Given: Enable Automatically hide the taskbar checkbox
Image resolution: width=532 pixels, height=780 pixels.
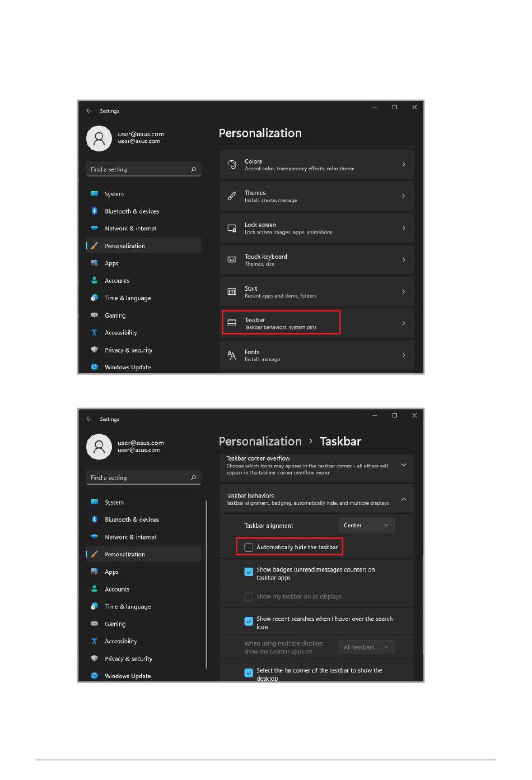Looking at the screenshot, I should click(249, 547).
